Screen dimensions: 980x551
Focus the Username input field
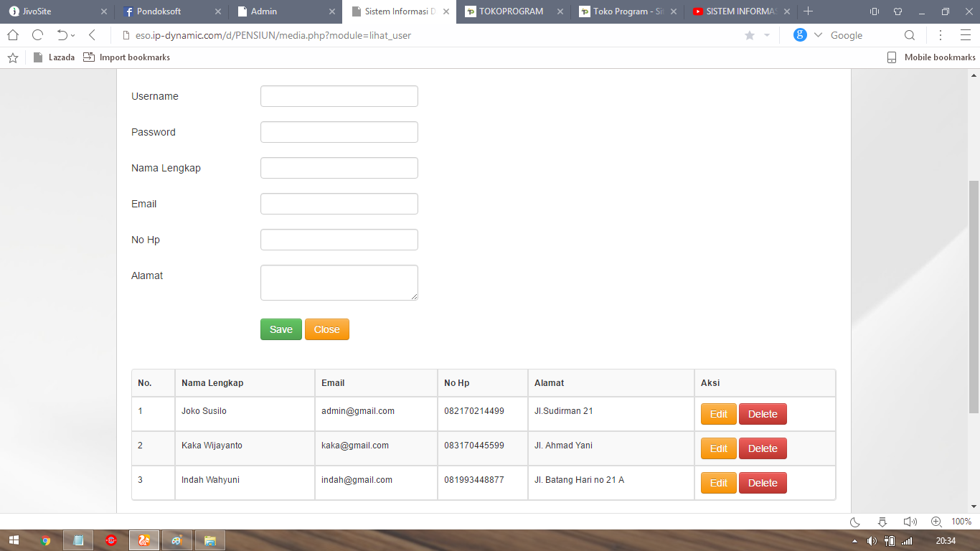click(x=339, y=96)
